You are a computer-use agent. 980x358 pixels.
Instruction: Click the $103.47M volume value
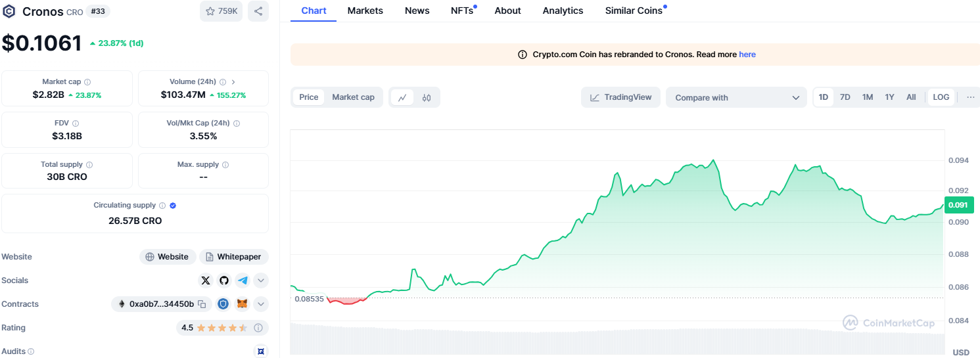point(183,95)
